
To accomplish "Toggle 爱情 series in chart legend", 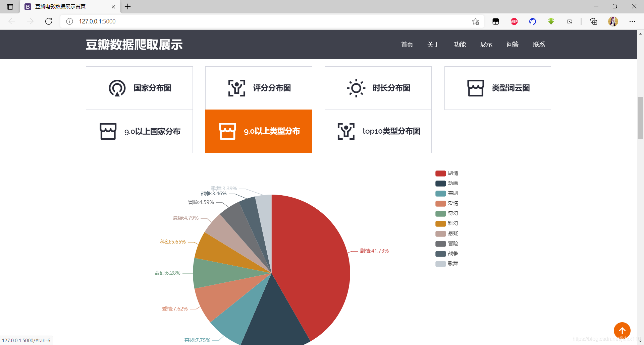I will [447, 203].
